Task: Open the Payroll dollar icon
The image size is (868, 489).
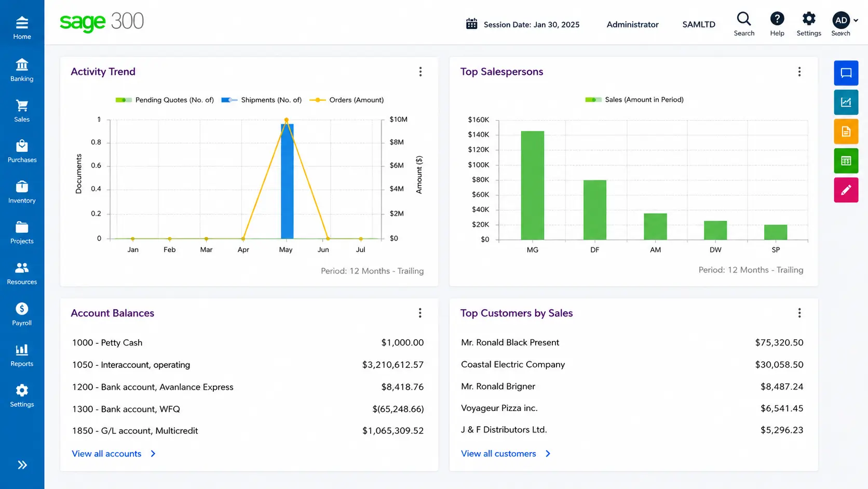Action: pos(22,309)
